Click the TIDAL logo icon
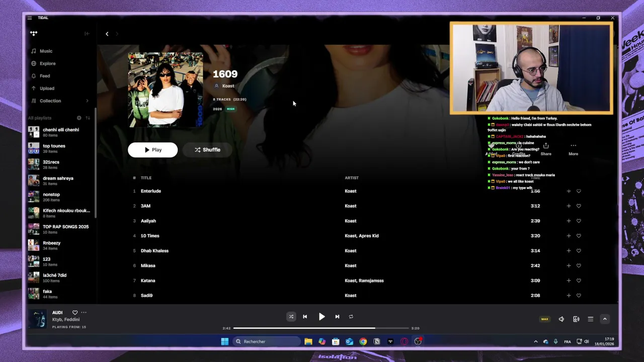Viewport: 644px width, 362px height. tap(34, 34)
